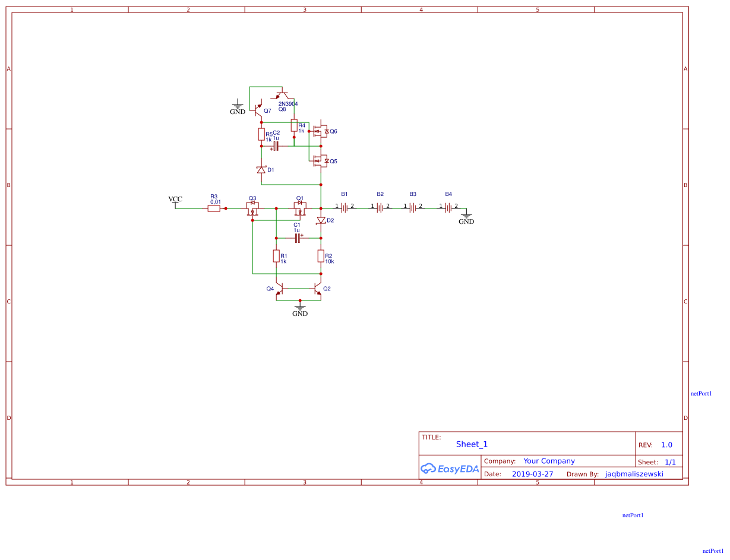Click the GND symbol below Q4 and Q2
730x560 pixels.
pyautogui.click(x=300, y=307)
